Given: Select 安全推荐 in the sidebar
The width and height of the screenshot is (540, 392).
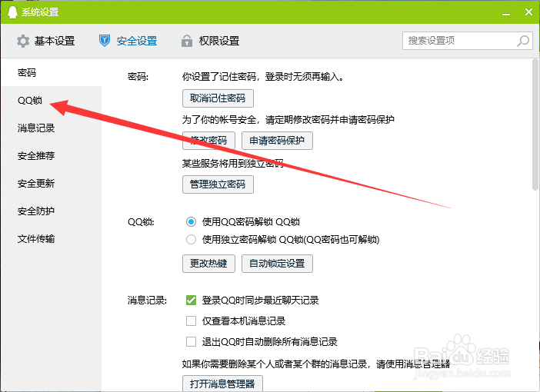Looking at the screenshot, I should (51, 155).
